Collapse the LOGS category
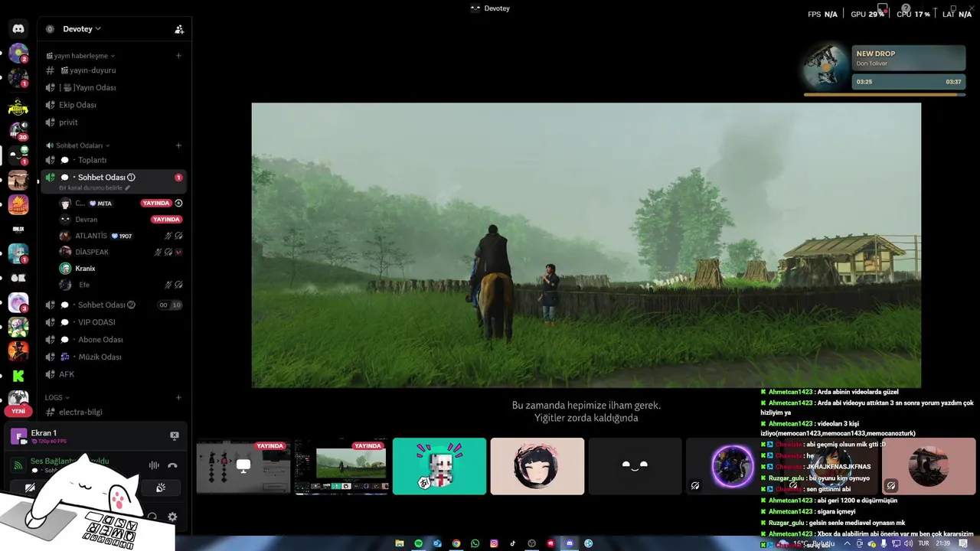The width and height of the screenshot is (980, 551). (57, 398)
